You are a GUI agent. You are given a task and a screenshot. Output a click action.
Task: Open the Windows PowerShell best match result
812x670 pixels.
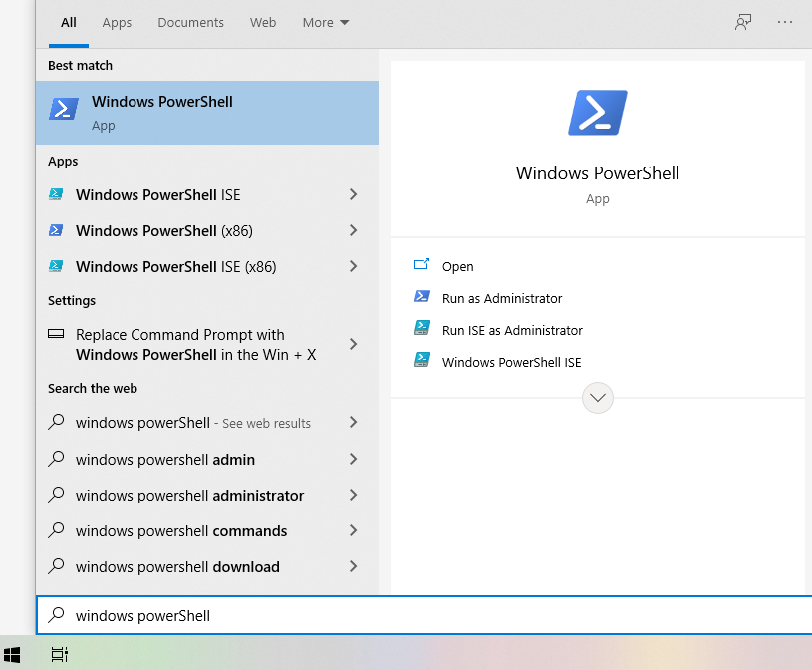click(207, 112)
